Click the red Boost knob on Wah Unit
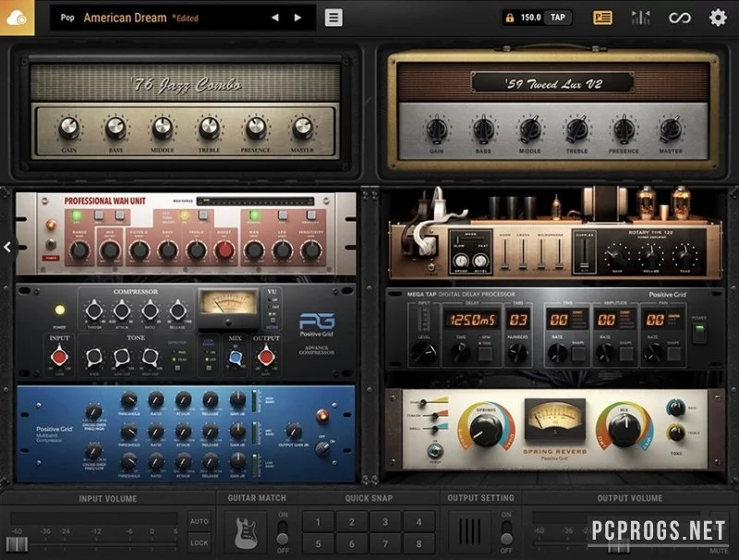Screen dimensions: 739x560 (224, 250)
